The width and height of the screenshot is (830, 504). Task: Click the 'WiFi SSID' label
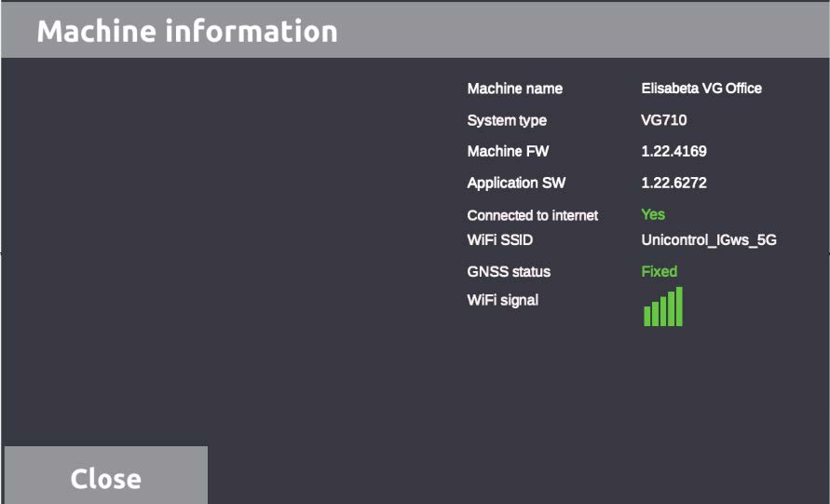coord(499,239)
